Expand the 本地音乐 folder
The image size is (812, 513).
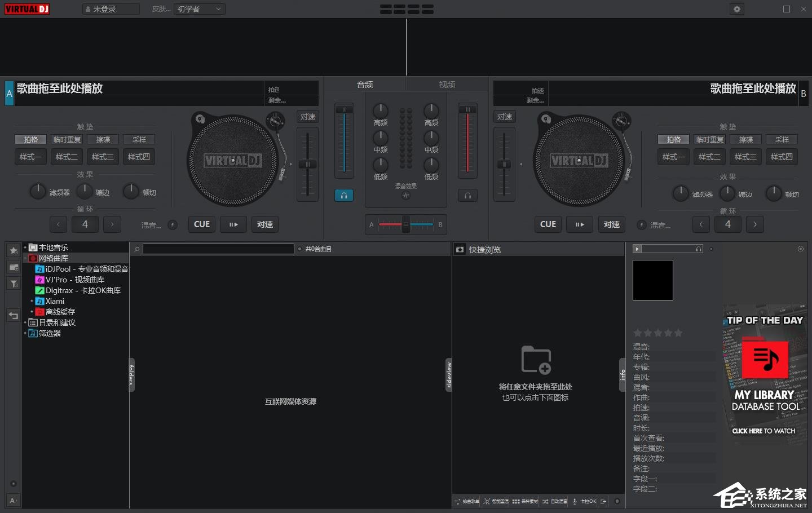point(25,247)
